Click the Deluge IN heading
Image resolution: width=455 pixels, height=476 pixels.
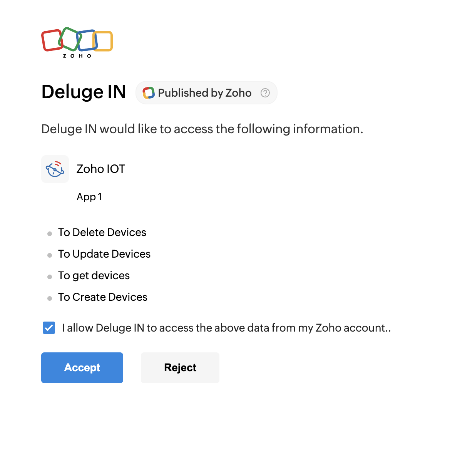point(84,92)
